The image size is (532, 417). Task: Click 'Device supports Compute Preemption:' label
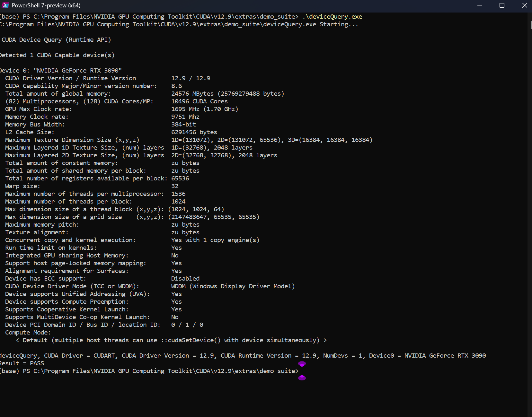coord(67,302)
